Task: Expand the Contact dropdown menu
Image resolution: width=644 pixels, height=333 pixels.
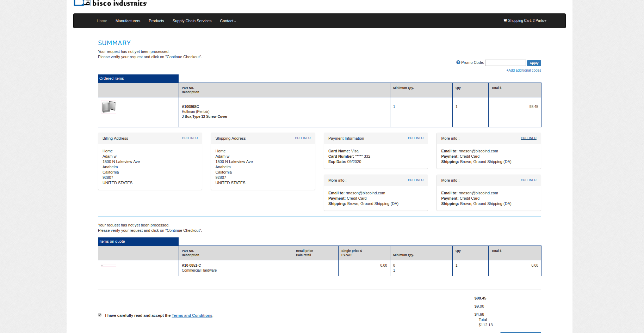Action: point(228,21)
